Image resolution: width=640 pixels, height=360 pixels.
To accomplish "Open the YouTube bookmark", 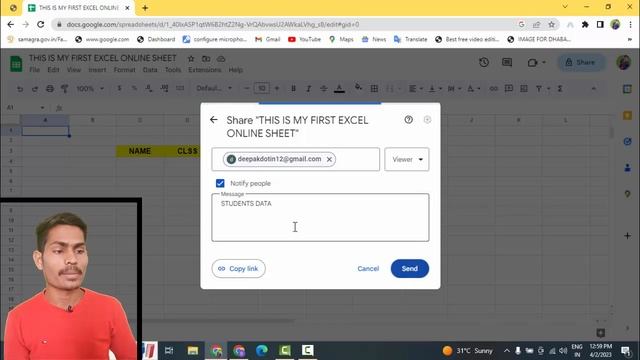I will tap(304, 39).
